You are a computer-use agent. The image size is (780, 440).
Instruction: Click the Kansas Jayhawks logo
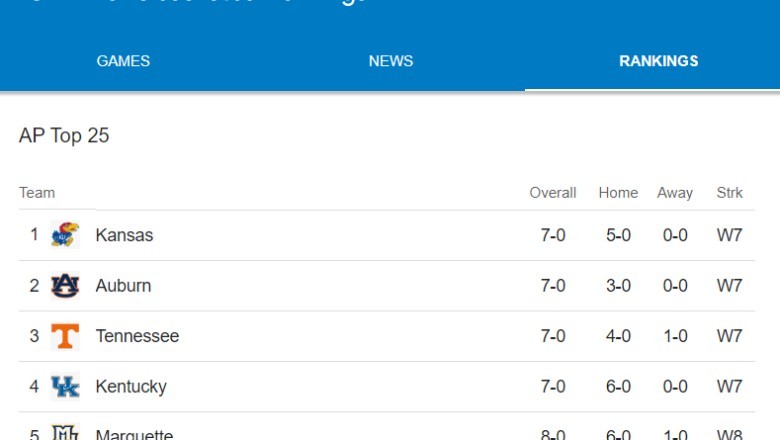click(x=65, y=235)
